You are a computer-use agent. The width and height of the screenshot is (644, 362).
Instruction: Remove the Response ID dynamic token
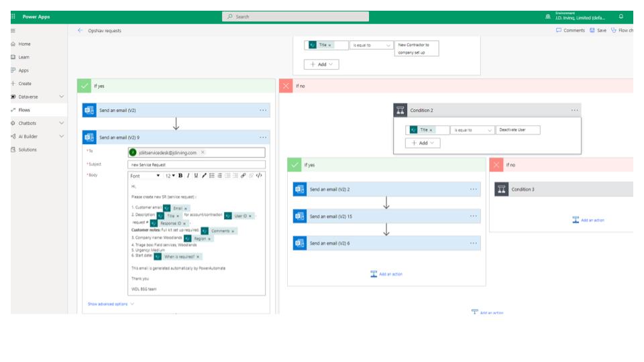click(x=184, y=224)
